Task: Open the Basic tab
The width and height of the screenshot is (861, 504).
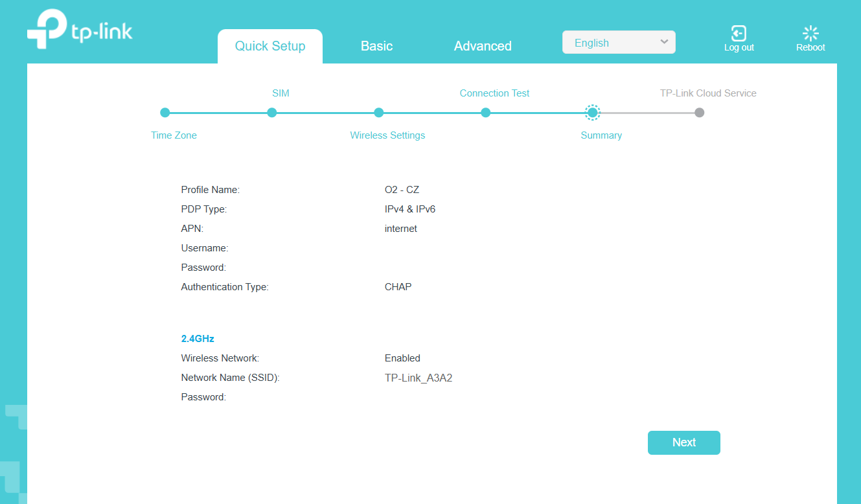Action: pyautogui.click(x=376, y=46)
